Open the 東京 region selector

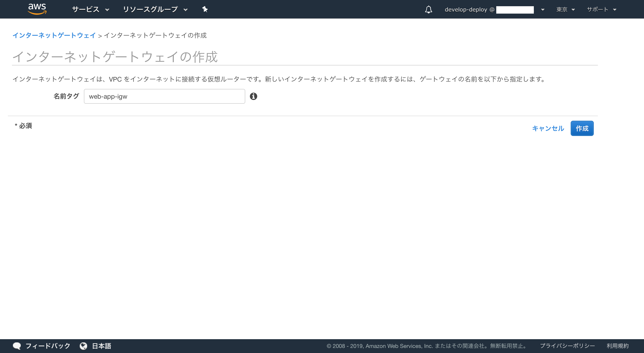tap(565, 9)
